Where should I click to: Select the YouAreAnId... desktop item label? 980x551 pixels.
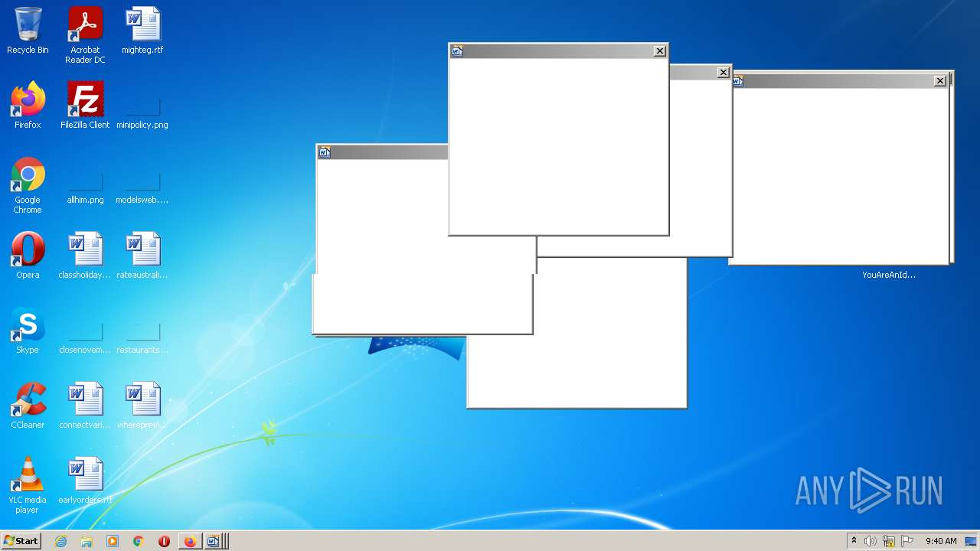(889, 275)
